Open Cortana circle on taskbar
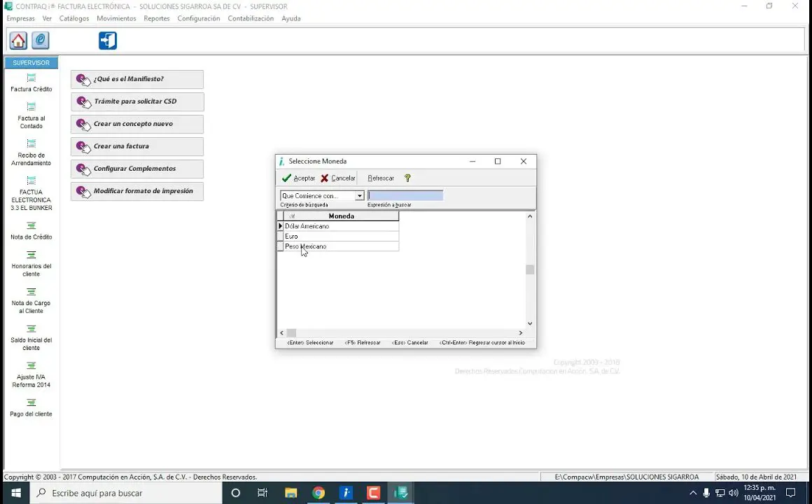 pyautogui.click(x=236, y=493)
